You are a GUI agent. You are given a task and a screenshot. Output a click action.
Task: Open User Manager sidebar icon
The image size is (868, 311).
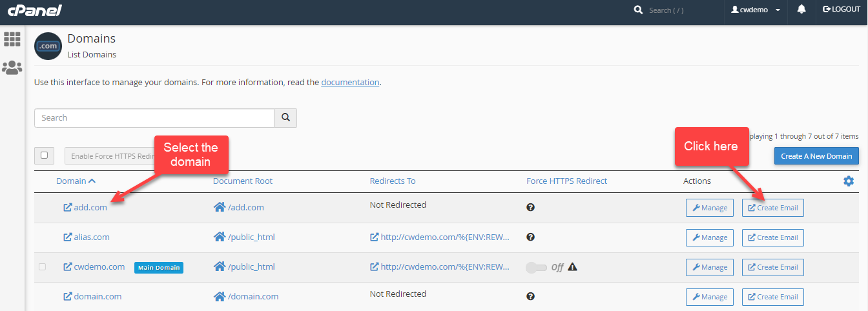point(12,67)
